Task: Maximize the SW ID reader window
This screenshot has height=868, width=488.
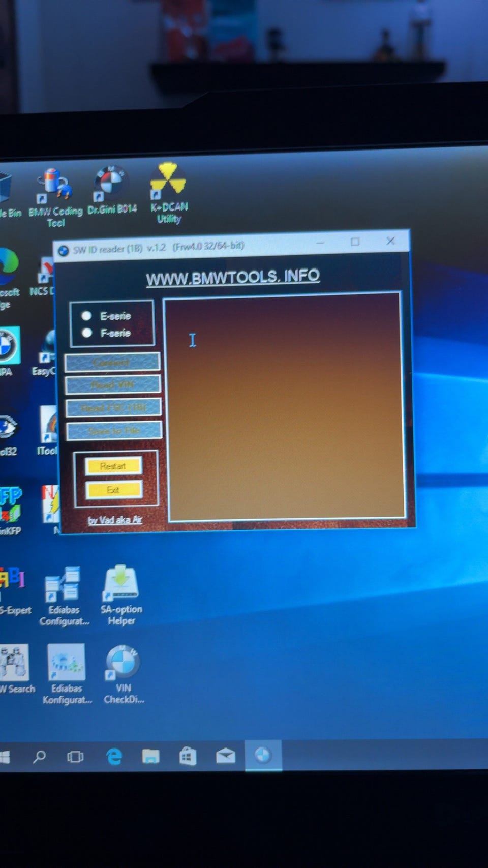Action: tap(355, 242)
